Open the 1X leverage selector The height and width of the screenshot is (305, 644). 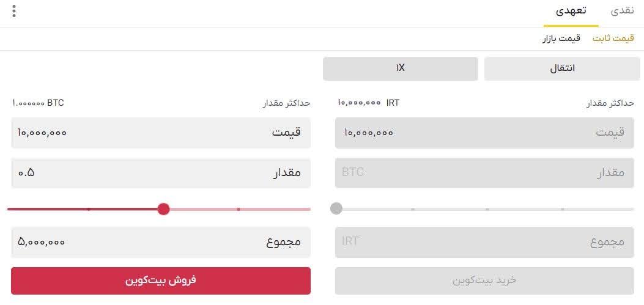coord(400,68)
